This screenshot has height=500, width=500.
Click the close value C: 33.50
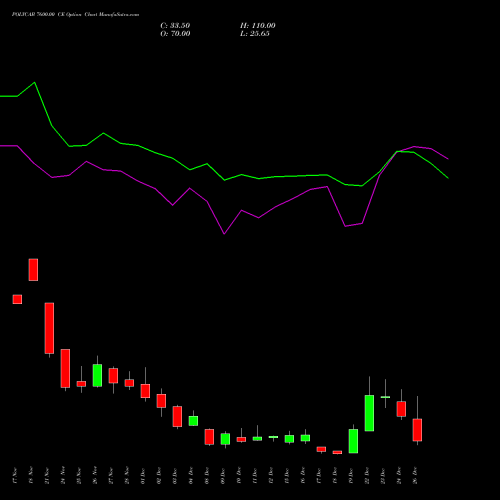tap(175, 26)
